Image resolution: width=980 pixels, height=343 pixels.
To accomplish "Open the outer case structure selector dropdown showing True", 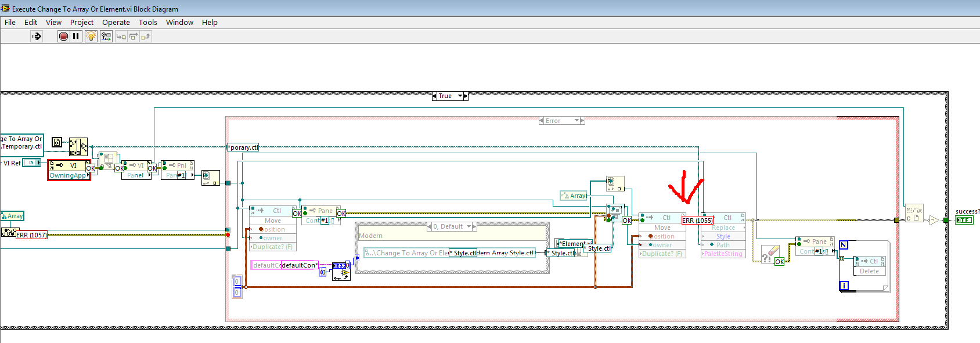I will (x=450, y=96).
